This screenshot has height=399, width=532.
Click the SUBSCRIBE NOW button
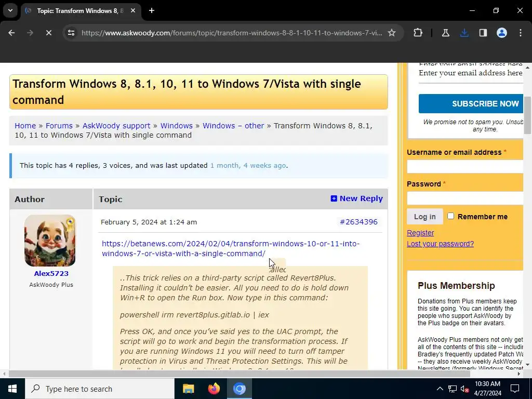pos(471,103)
